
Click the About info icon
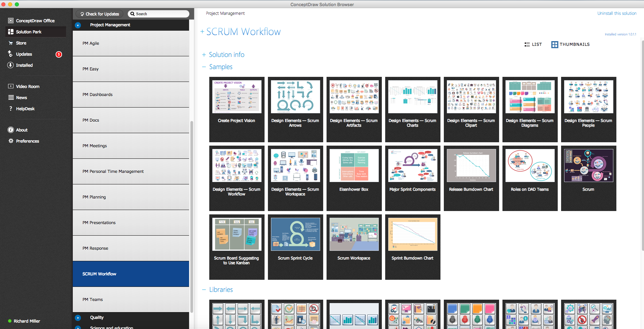(10, 130)
